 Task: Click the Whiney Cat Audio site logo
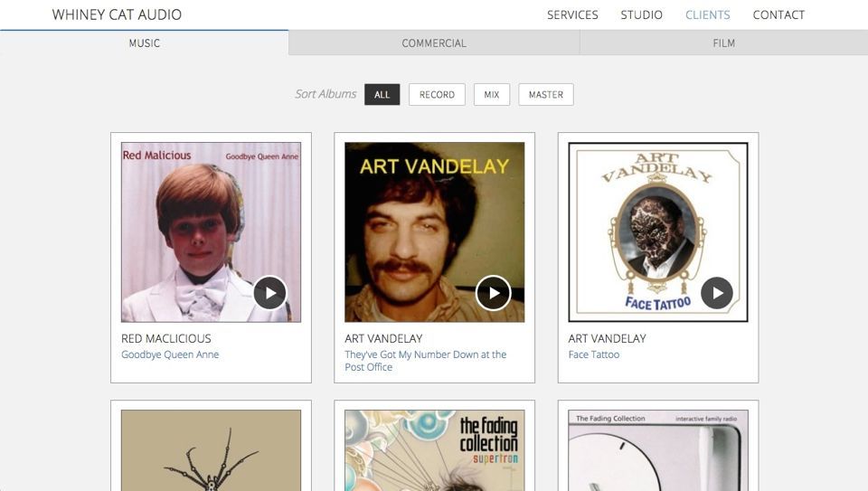pyautogui.click(x=117, y=14)
